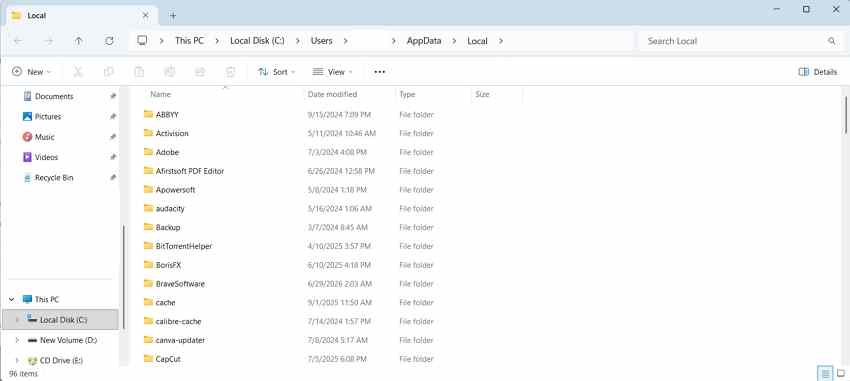This screenshot has height=381, width=850.
Task: Open Videos in the sidebar
Action: (x=46, y=157)
